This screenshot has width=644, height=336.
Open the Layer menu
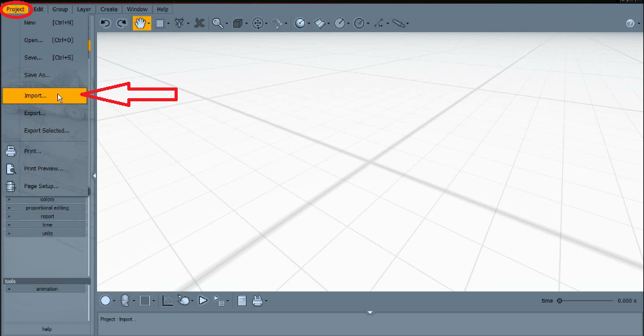tap(84, 9)
